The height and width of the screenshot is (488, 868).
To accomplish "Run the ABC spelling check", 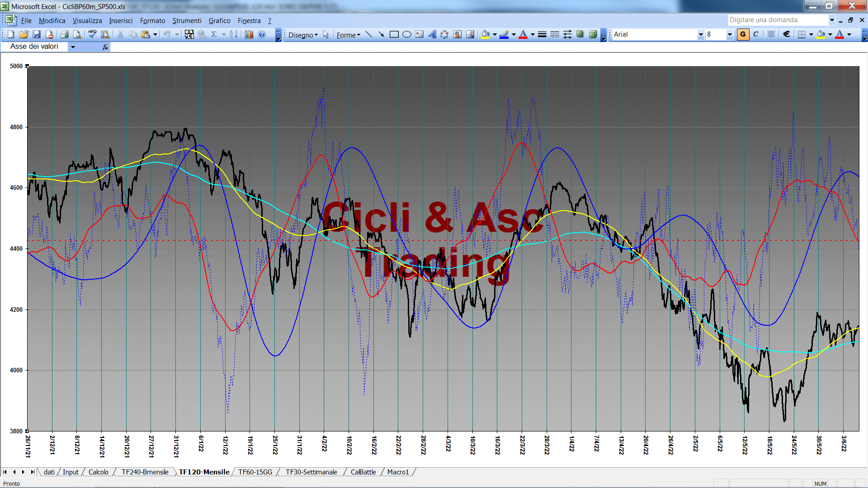I will [x=92, y=34].
